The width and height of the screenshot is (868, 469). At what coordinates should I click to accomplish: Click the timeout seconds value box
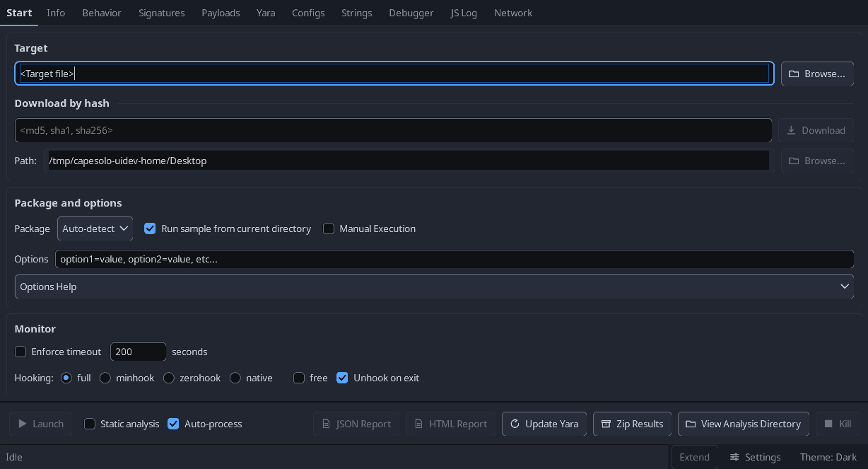pos(139,352)
